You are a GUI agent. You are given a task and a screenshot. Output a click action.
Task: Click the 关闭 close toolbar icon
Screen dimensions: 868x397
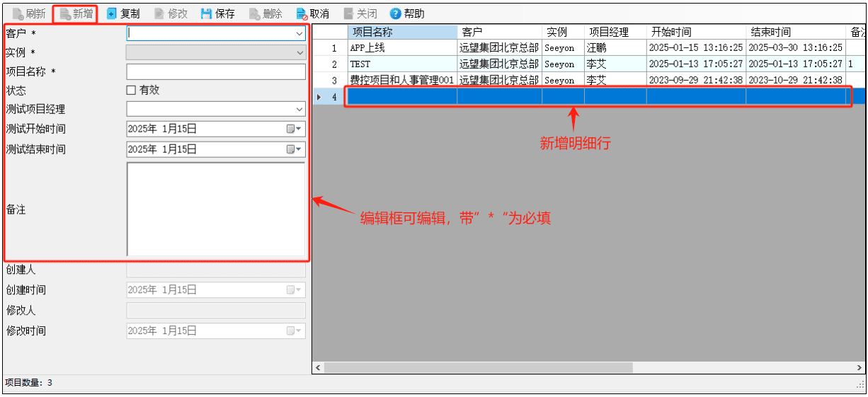pyautogui.click(x=348, y=13)
